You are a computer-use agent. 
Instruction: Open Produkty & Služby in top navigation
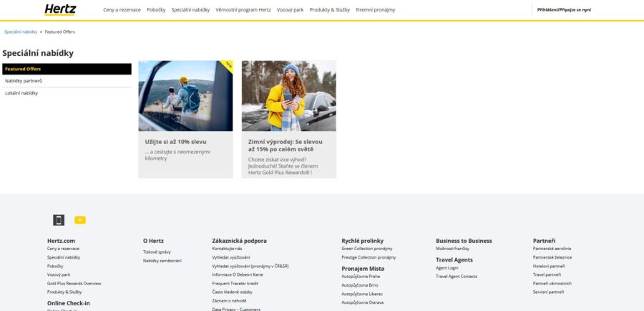330,10
